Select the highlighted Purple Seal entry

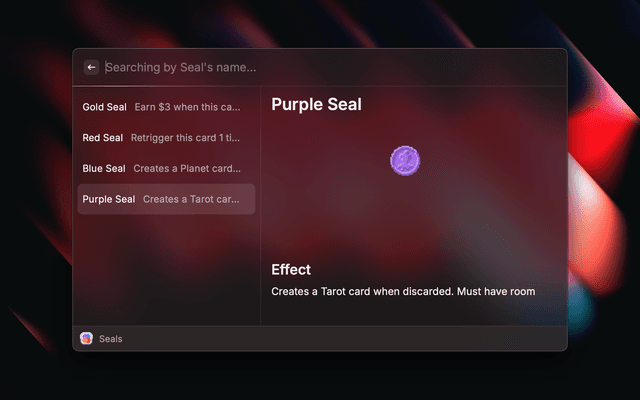[108, 199]
